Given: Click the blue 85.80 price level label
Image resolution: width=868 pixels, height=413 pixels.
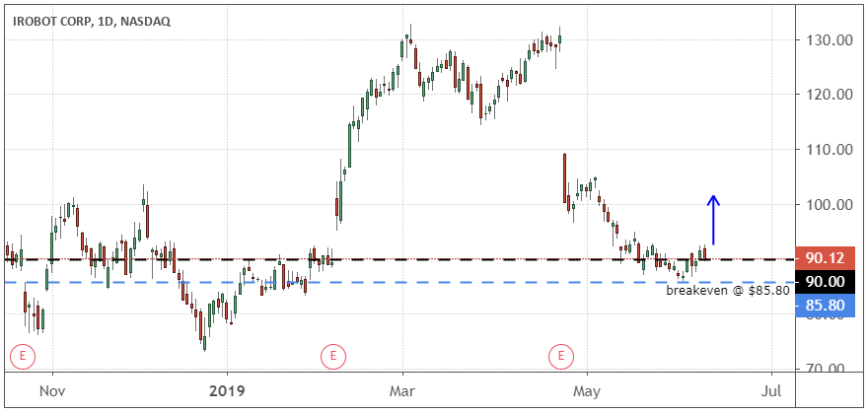Looking at the screenshot, I should tap(823, 306).
